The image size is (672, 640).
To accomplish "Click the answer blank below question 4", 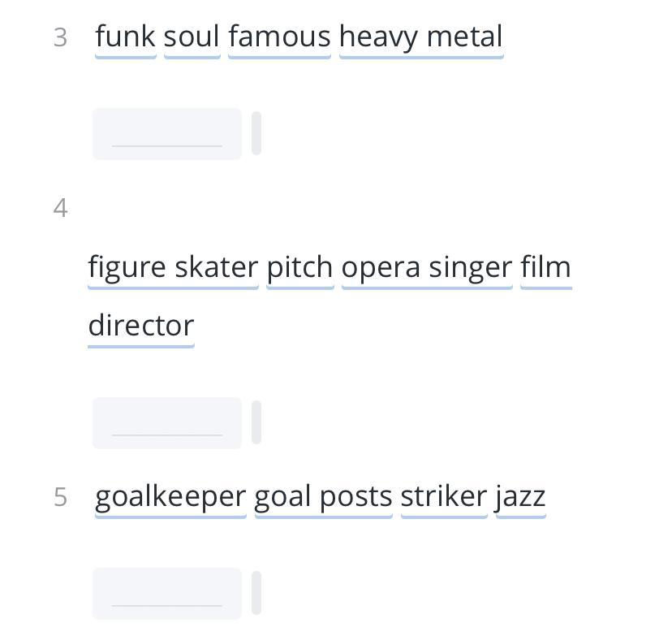I will 166,423.
